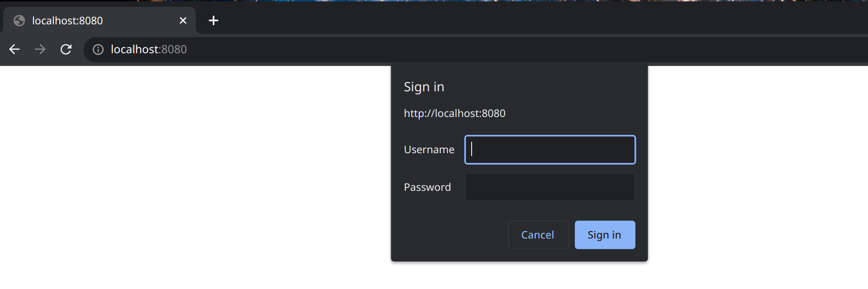Click the forward navigation arrow
The image size is (868, 289).
pyautogui.click(x=40, y=50)
